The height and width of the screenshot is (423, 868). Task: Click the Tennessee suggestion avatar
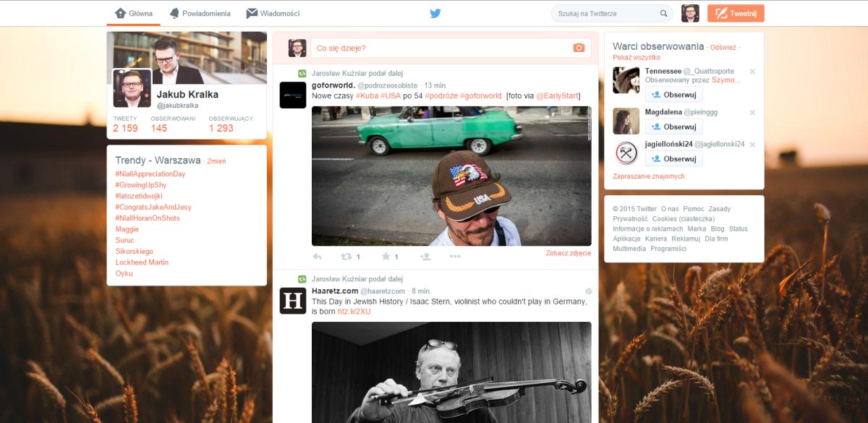point(626,80)
